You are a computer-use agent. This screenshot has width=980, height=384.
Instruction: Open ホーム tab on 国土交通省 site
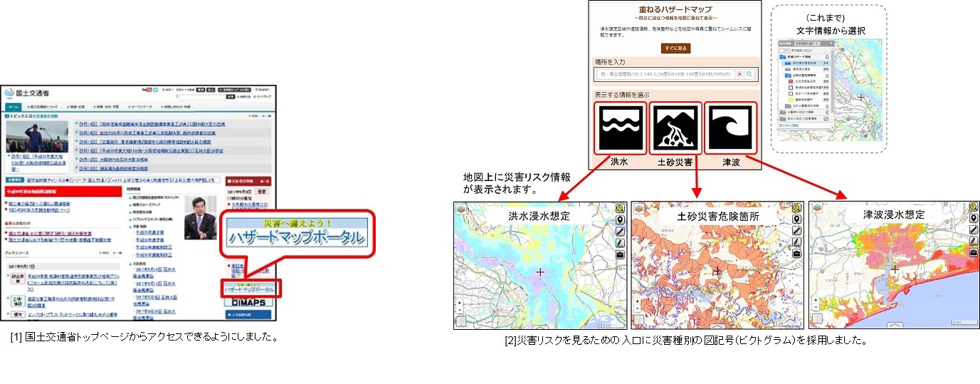[x=13, y=107]
